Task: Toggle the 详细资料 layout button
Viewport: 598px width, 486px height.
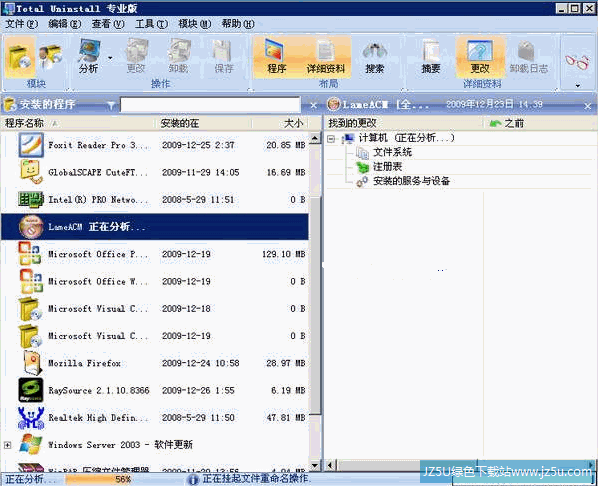Action: (325, 56)
